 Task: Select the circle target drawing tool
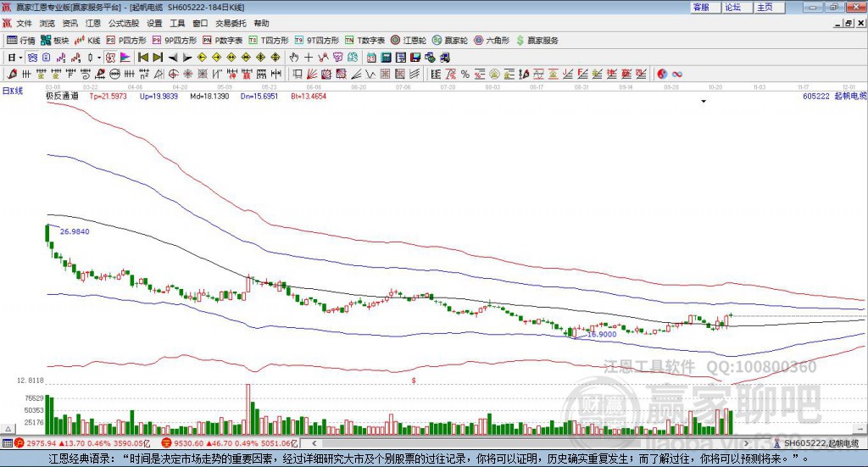tap(173, 74)
